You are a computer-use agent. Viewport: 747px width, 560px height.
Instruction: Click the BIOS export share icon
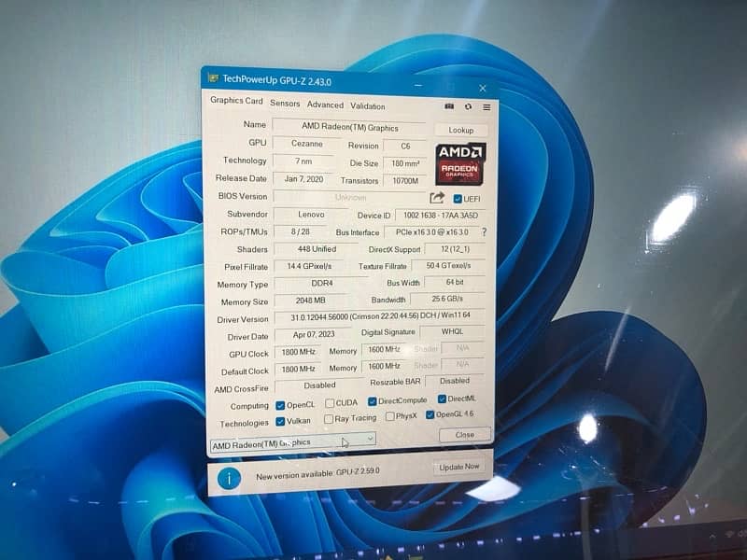click(x=437, y=198)
